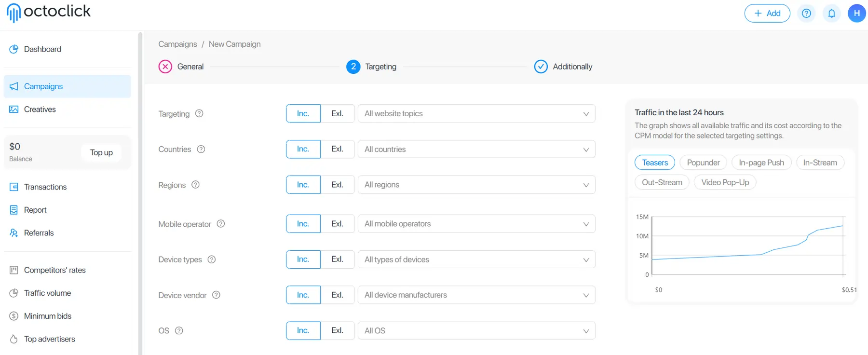The image size is (868, 355).
Task: Set Mobile operator row to Exl.
Action: pyautogui.click(x=338, y=224)
